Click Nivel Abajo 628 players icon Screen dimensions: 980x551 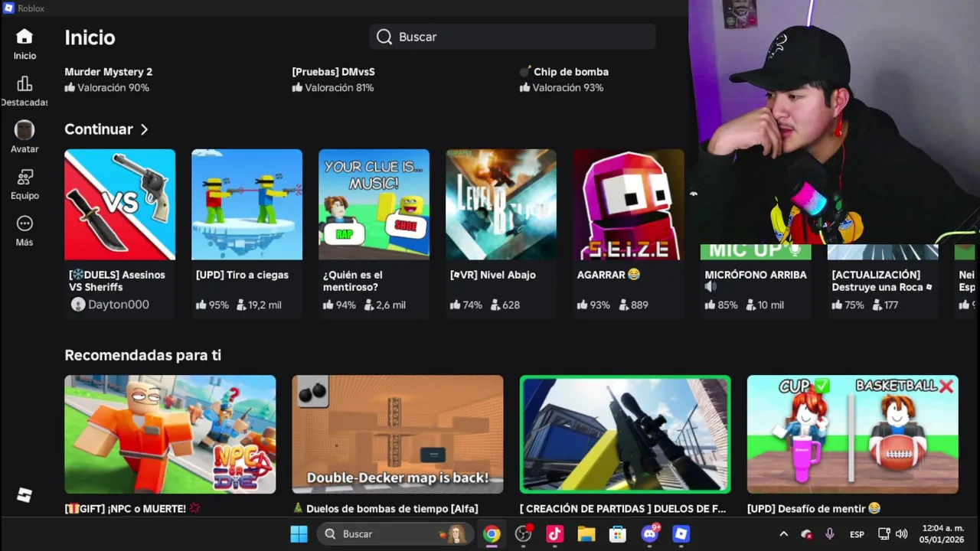point(495,305)
